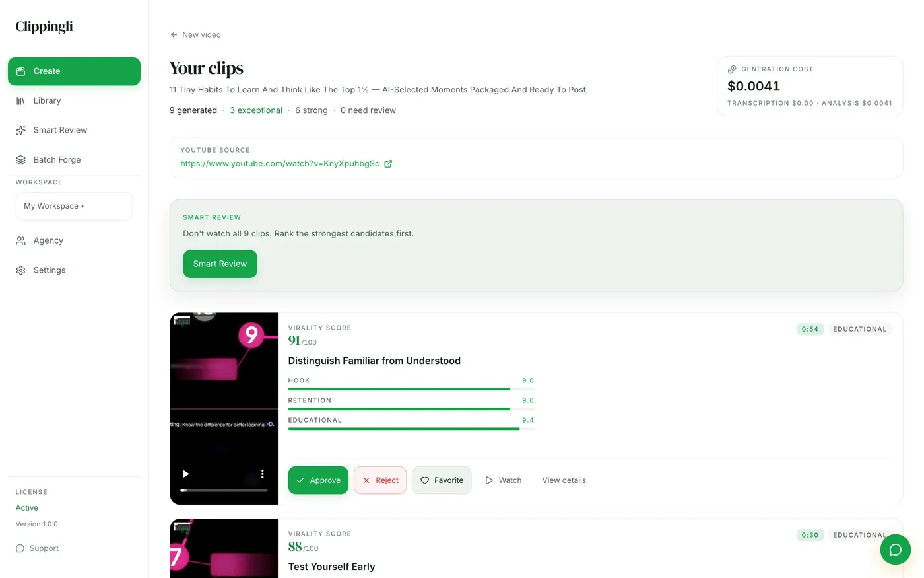Open the floating chat widget

(x=895, y=550)
